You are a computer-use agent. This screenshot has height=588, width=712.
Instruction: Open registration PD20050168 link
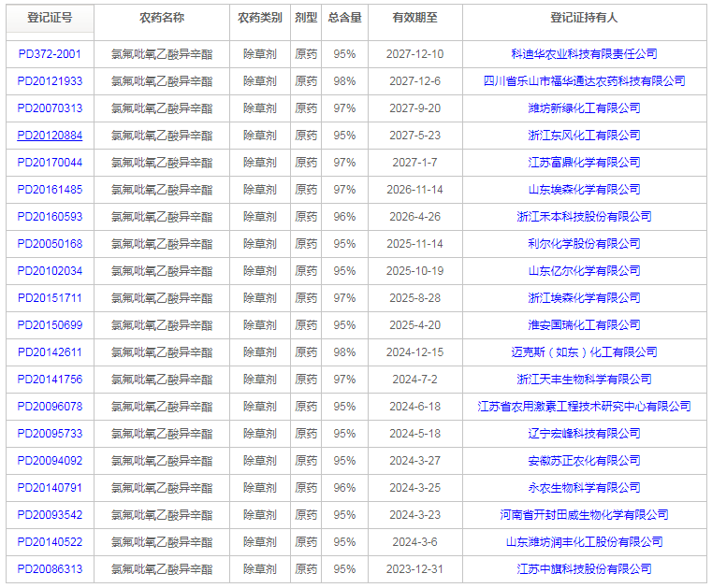50,244
